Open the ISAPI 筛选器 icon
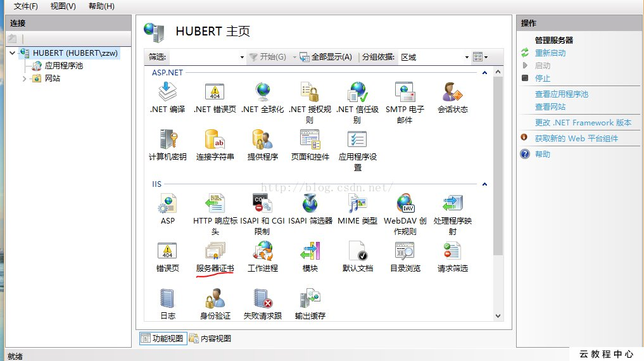 (x=310, y=203)
